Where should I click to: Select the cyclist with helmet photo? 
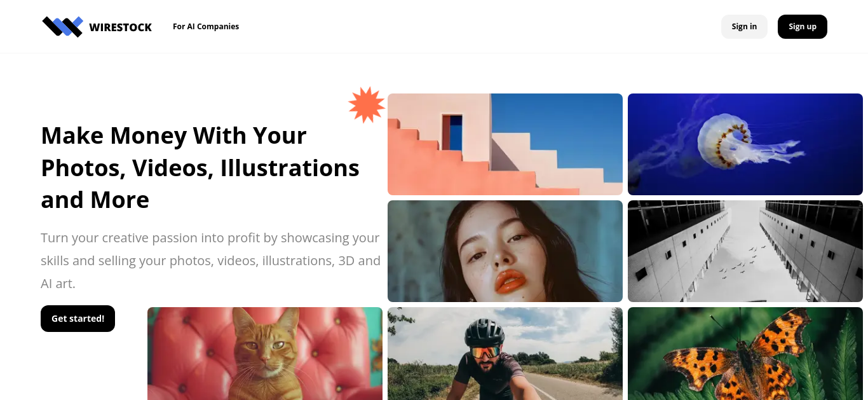pyautogui.click(x=505, y=354)
